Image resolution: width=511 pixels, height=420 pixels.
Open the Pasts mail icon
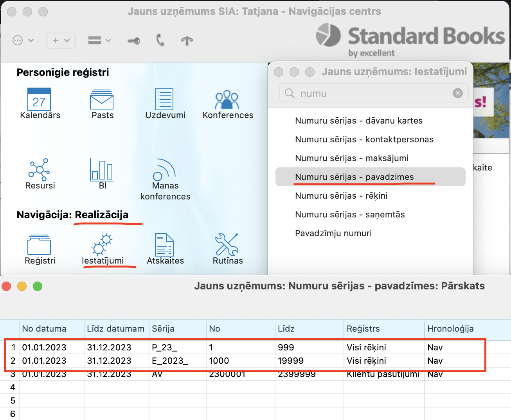(102, 100)
